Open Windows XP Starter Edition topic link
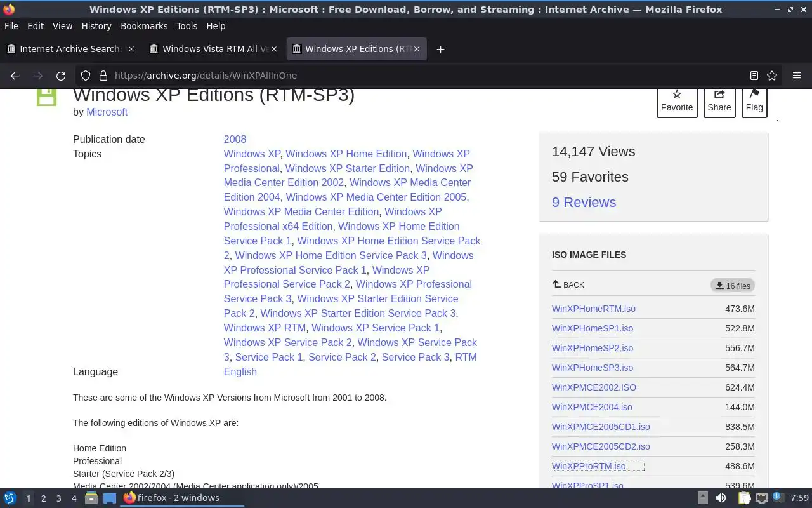 pyautogui.click(x=348, y=168)
